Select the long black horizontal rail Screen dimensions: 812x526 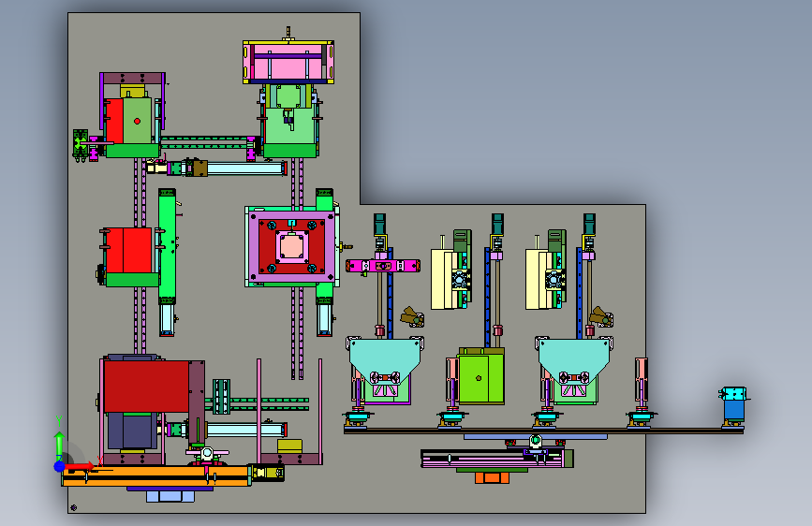543,431
